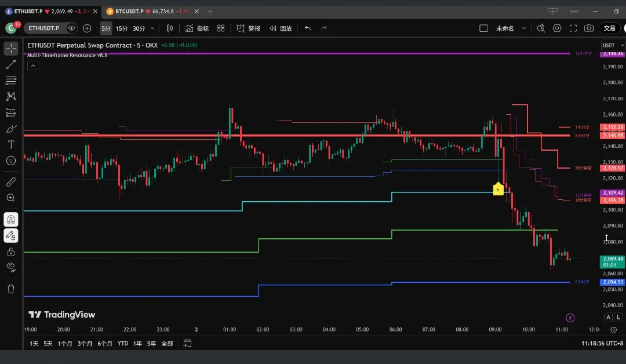
Task: Select the ruler measure tool
Action: coord(11,182)
